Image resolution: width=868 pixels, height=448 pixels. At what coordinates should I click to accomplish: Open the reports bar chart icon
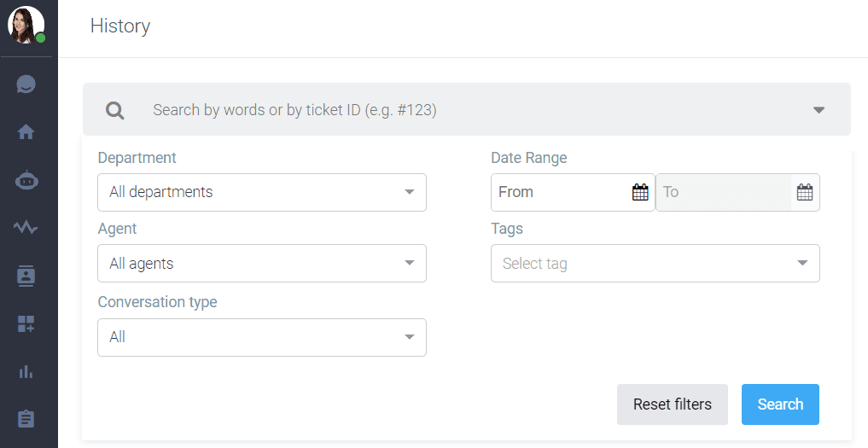point(26,371)
